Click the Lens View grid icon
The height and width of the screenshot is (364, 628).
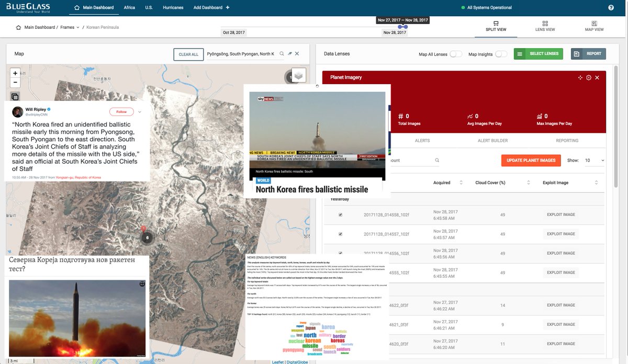[545, 24]
